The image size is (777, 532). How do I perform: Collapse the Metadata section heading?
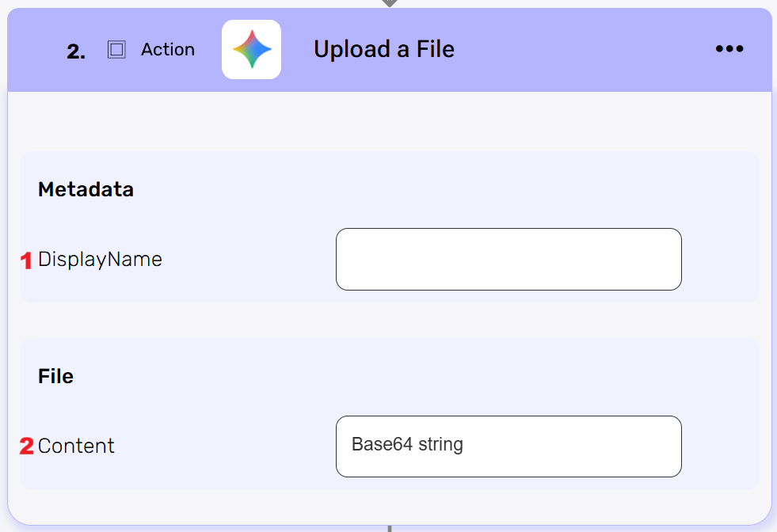pyautogui.click(x=86, y=190)
